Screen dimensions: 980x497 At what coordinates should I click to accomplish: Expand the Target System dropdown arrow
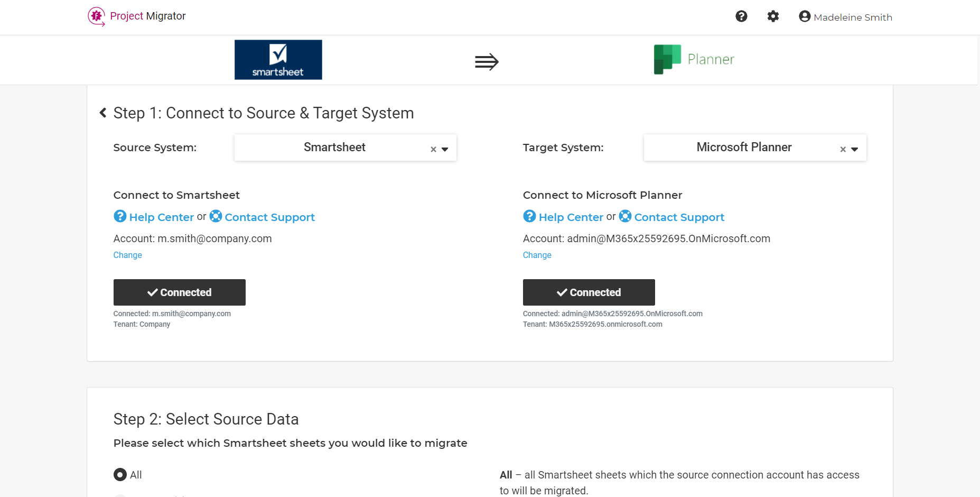[854, 150]
